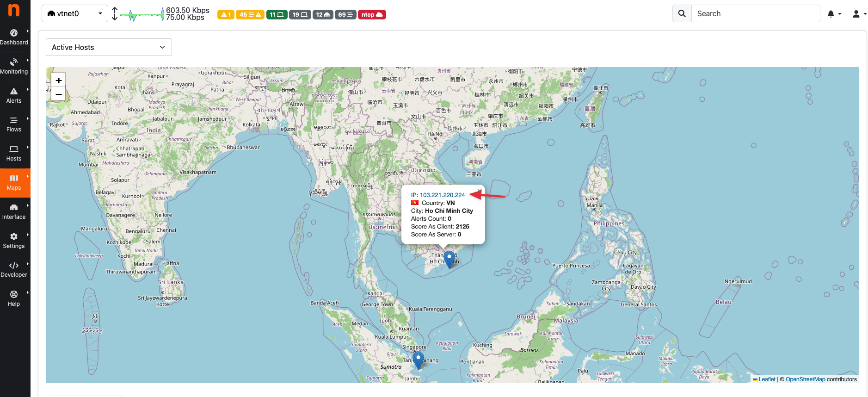Select the Settings menu item
Viewport: 868px width, 397px height.
14,241
